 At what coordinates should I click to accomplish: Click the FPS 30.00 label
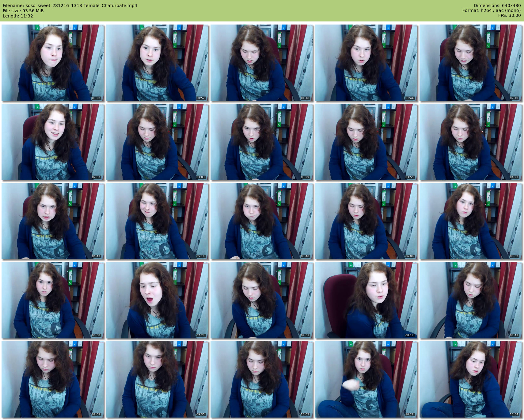[509, 15]
